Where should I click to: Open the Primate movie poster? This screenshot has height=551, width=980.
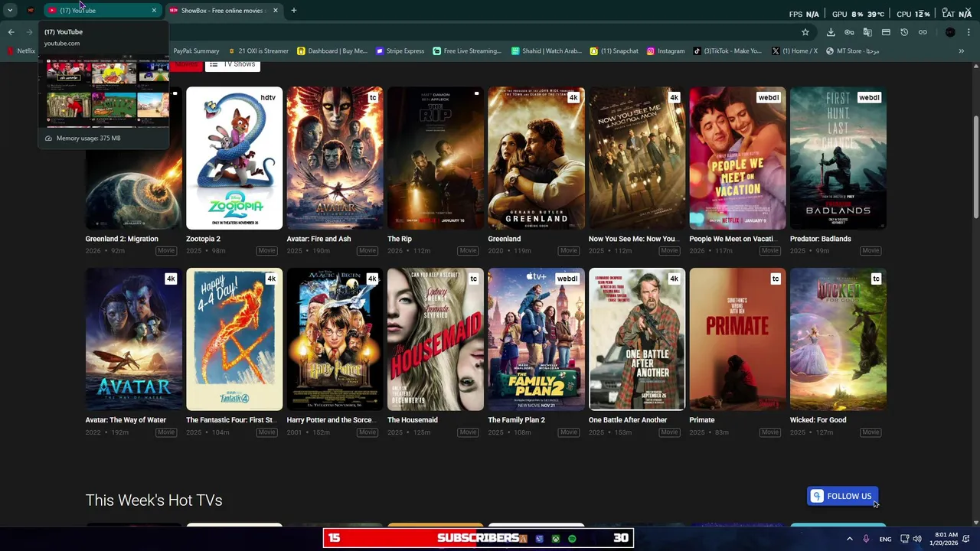point(737,339)
